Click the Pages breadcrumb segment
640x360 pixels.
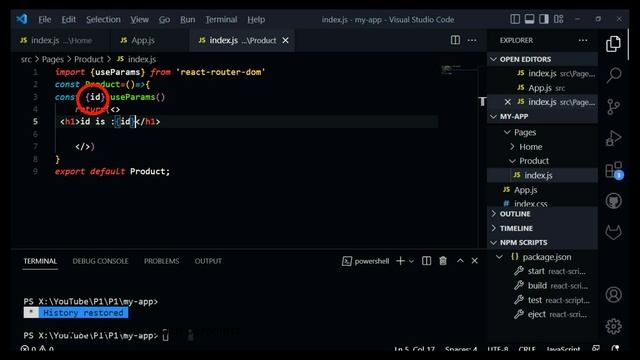pyautogui.click(x=53, y=60)
